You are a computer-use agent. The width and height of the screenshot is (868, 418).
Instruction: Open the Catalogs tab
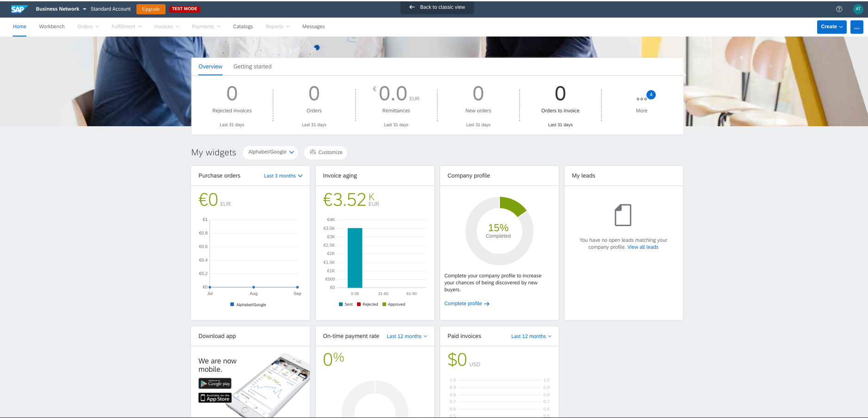pyautogui.click(x=243, y=27)
